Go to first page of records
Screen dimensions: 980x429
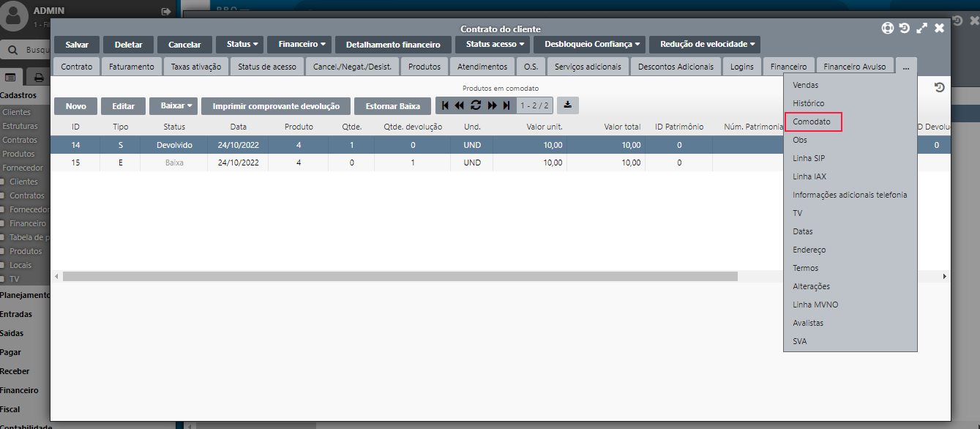click(446, 105)
